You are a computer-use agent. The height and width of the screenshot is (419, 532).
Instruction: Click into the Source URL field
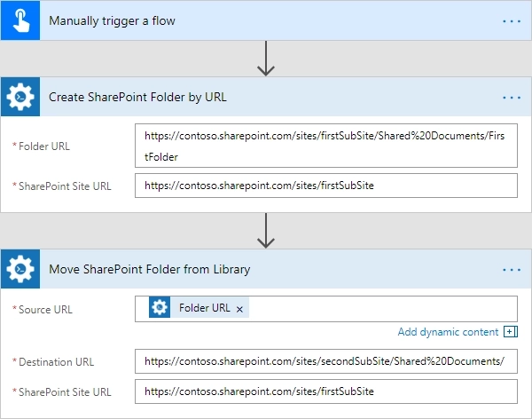[326, 309]
